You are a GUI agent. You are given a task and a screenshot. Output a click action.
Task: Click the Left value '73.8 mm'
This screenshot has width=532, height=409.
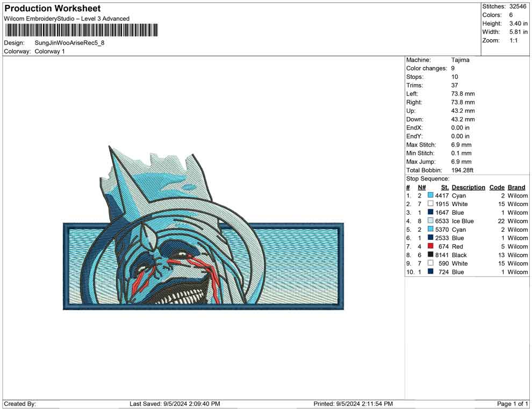click(463, 94)
